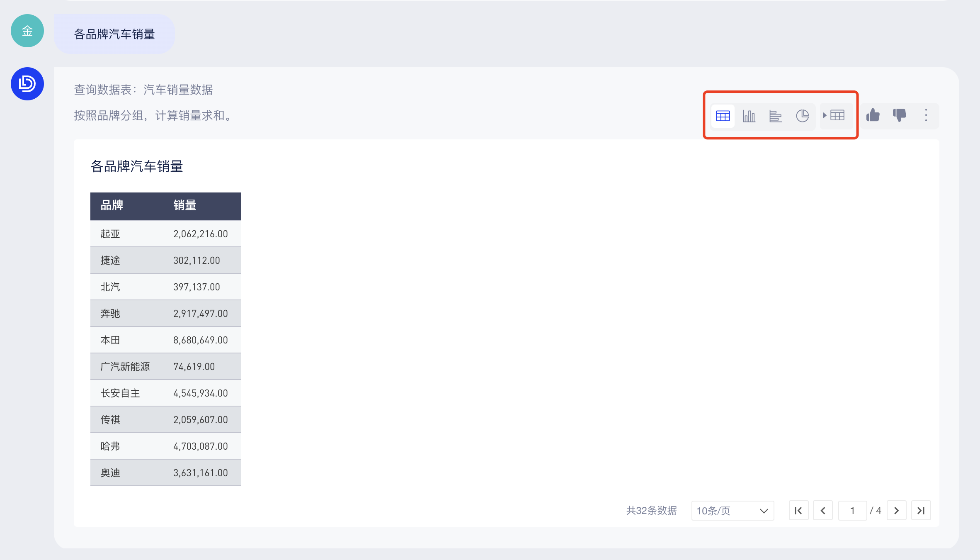The width and height of the screenshot is (980, 560).
Task: Click the 品牌 column header
Action: tap(112, 205)
